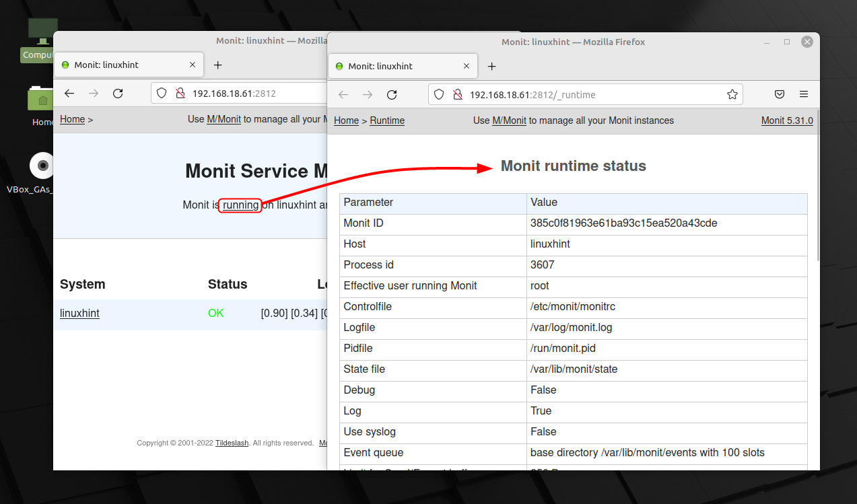Select the 'Monit: linuxhint' tab in the front window
857x504 pixels.
coord(403,66)
